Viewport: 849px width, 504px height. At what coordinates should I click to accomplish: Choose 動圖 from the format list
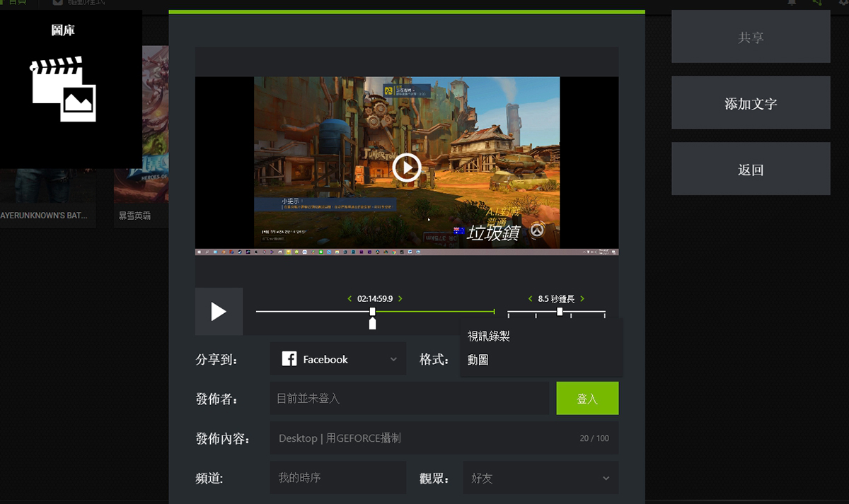(478, 361)
